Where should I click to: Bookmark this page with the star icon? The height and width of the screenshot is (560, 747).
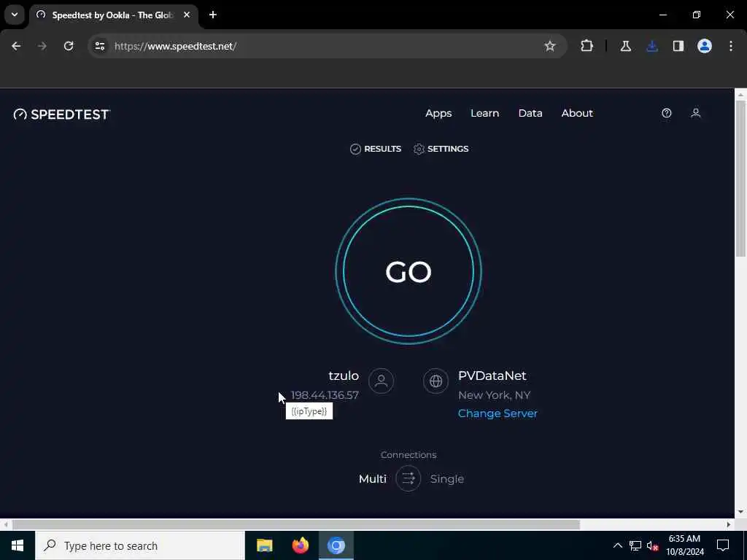pos(550,46)
